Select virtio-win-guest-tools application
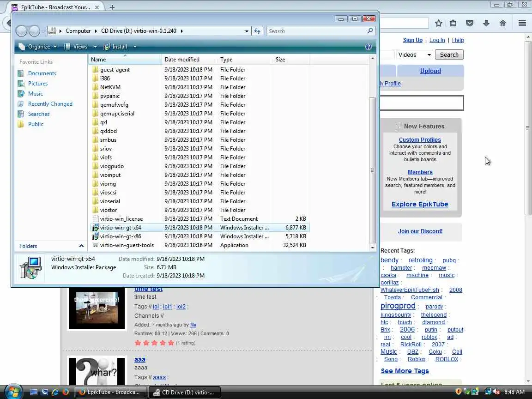 point(127,245)
